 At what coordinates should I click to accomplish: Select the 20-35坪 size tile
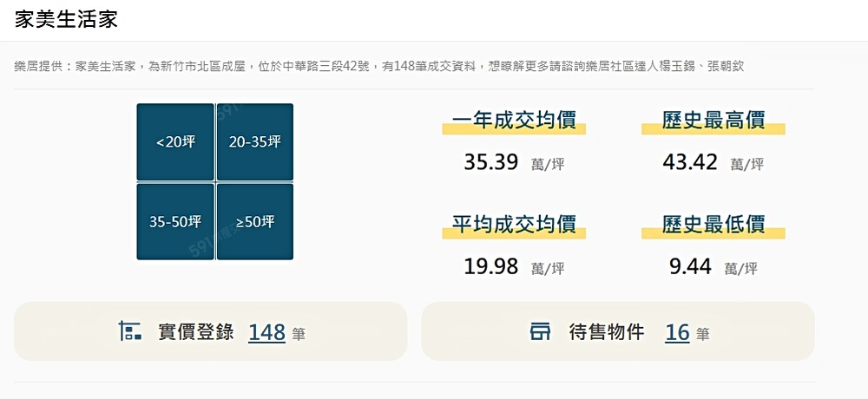254,142
